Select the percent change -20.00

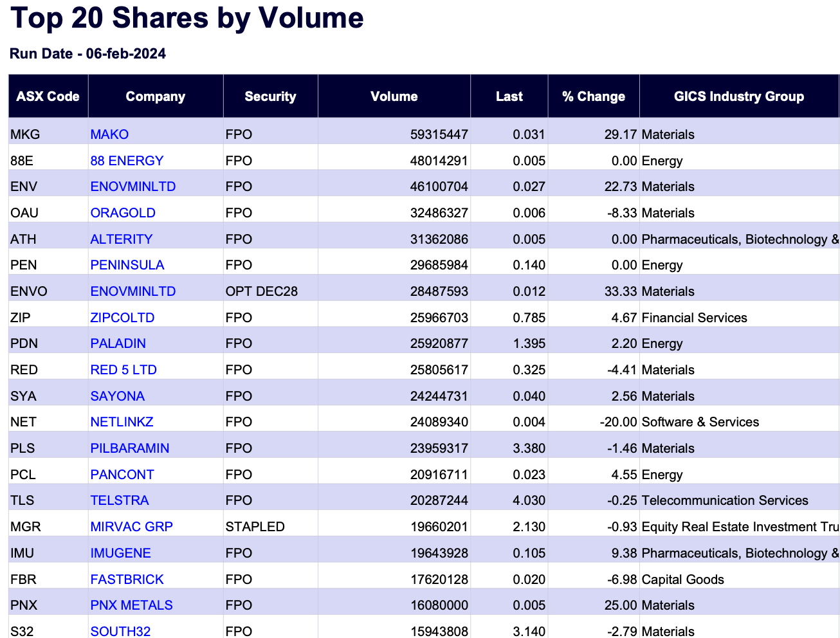point(618,422)
